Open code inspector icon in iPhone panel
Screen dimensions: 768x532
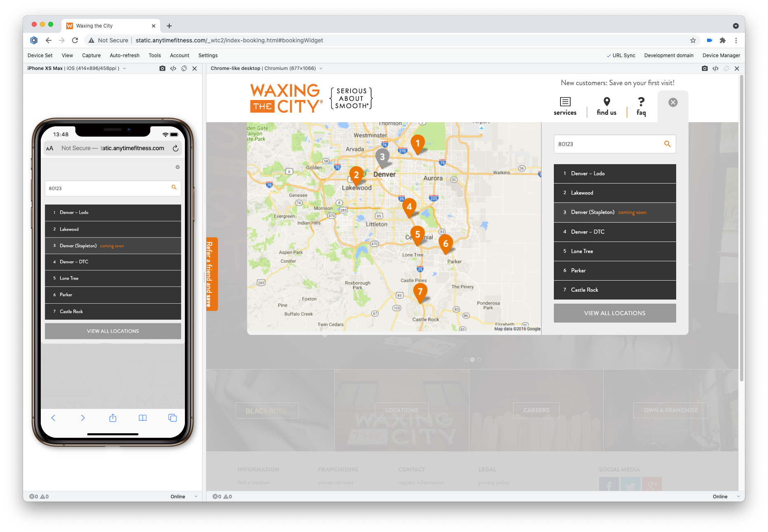(173, 68)
